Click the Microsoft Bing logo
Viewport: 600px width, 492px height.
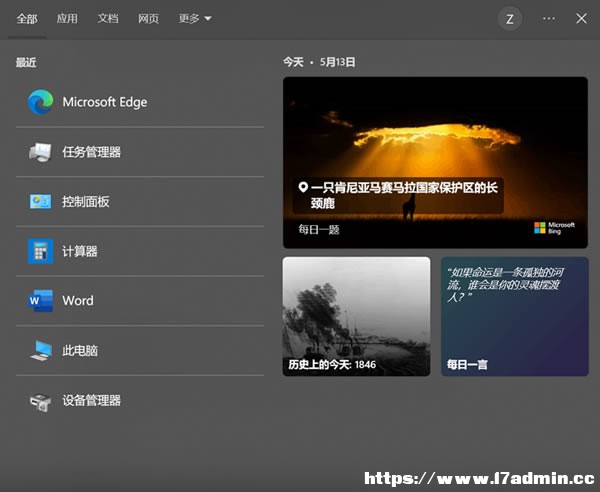(554, 228)
